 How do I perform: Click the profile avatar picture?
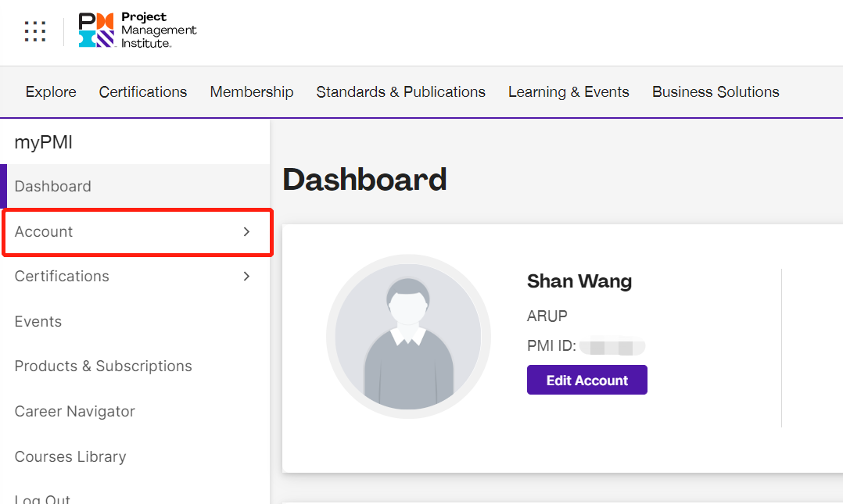pyautogui.click(x=408, y=336)
